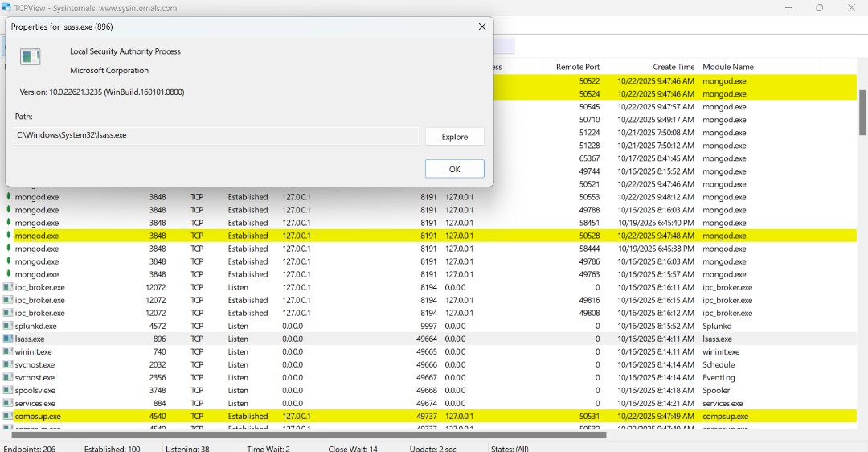
Task: Click remote port 65367 cell
Action: pos(590,158)
